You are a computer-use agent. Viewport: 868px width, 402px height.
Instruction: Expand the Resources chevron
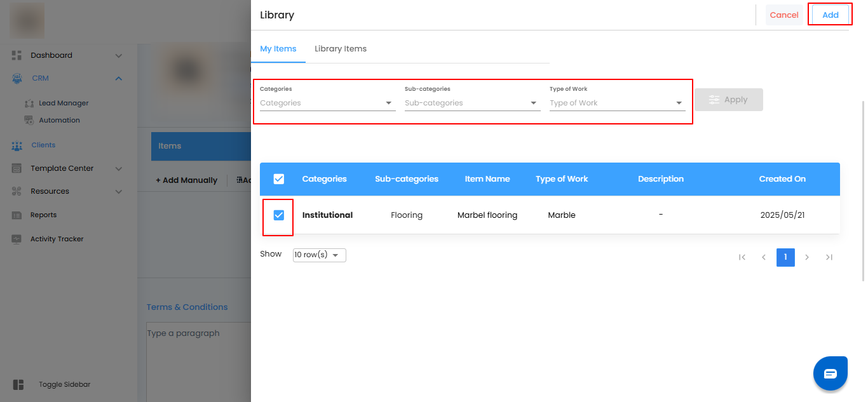pos(119,192)
